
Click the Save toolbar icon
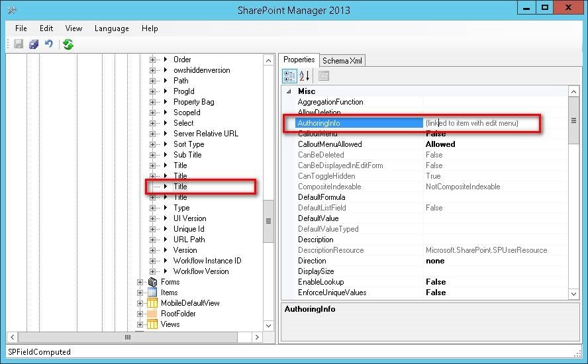pos(19,44)
